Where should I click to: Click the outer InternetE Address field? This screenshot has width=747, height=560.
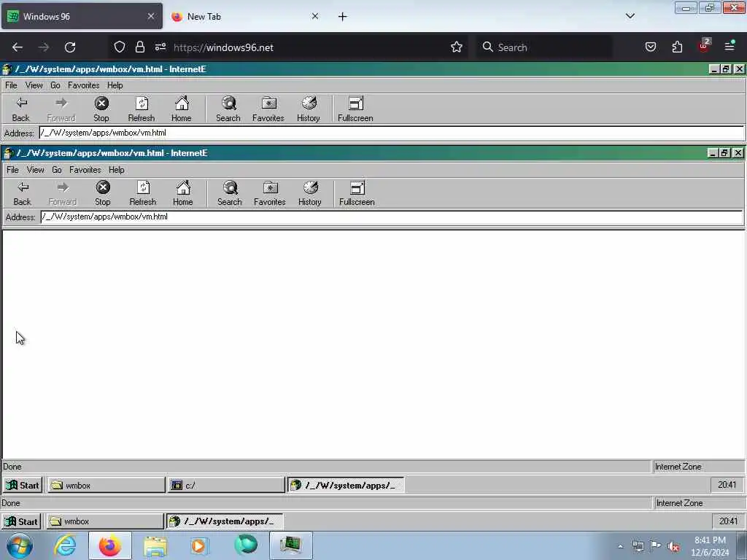(392, 133)
